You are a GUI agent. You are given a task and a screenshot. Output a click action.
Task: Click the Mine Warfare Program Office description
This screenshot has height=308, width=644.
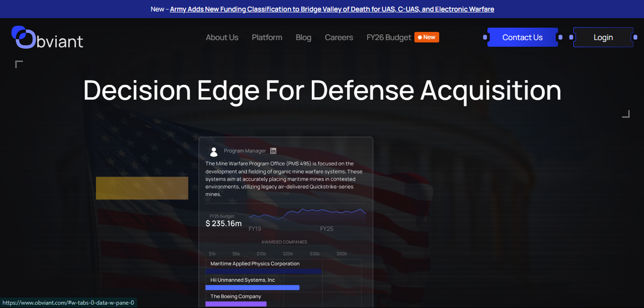coord(285,179)
